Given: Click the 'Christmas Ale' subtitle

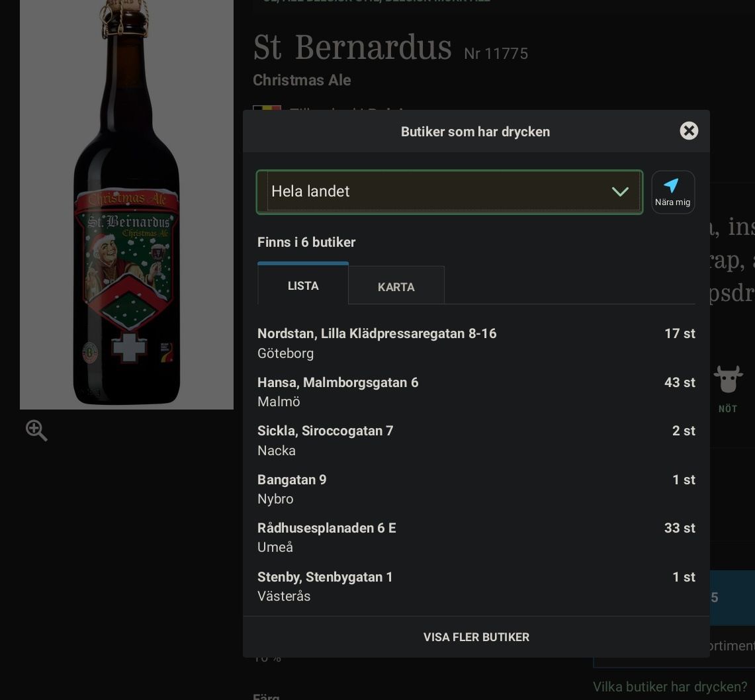Looking at the screenshot, I should coord(302,80).
